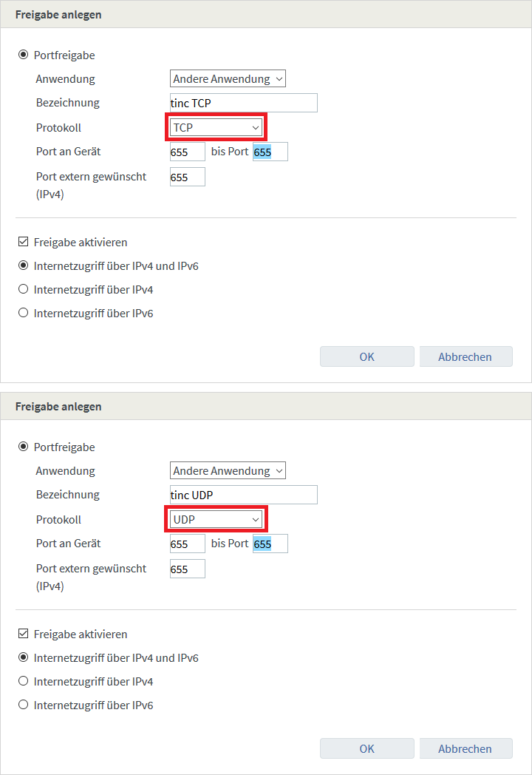
Task: Open the Protokoll dropdown showing UDP
Action: pos(216,520)
